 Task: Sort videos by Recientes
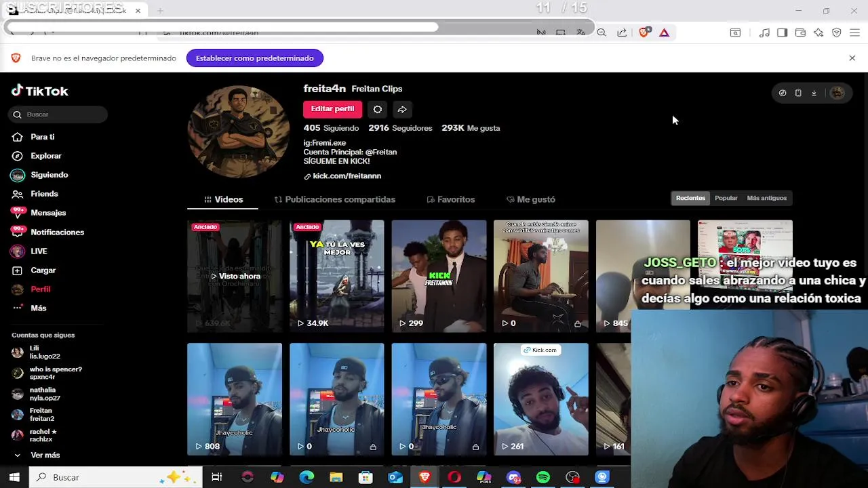tap(690, 198)
